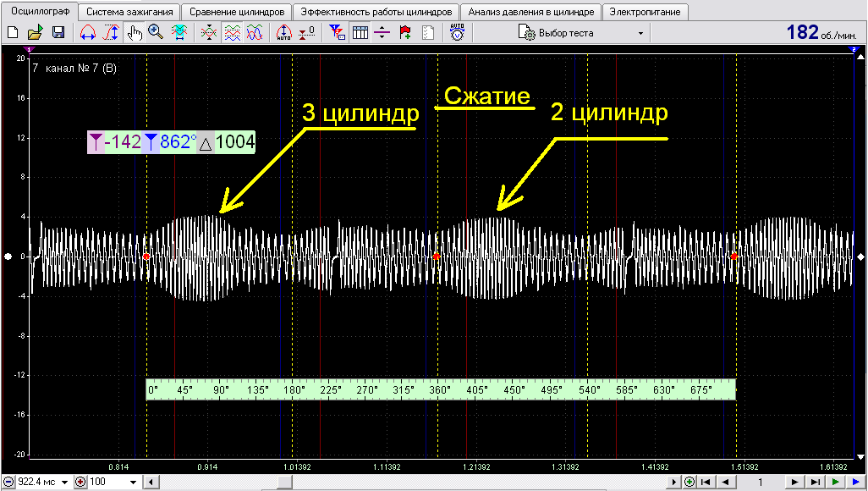Open a file with the folder icon
Image resolution: width=868 pixels, height=491 pixels.
point(35,33)
